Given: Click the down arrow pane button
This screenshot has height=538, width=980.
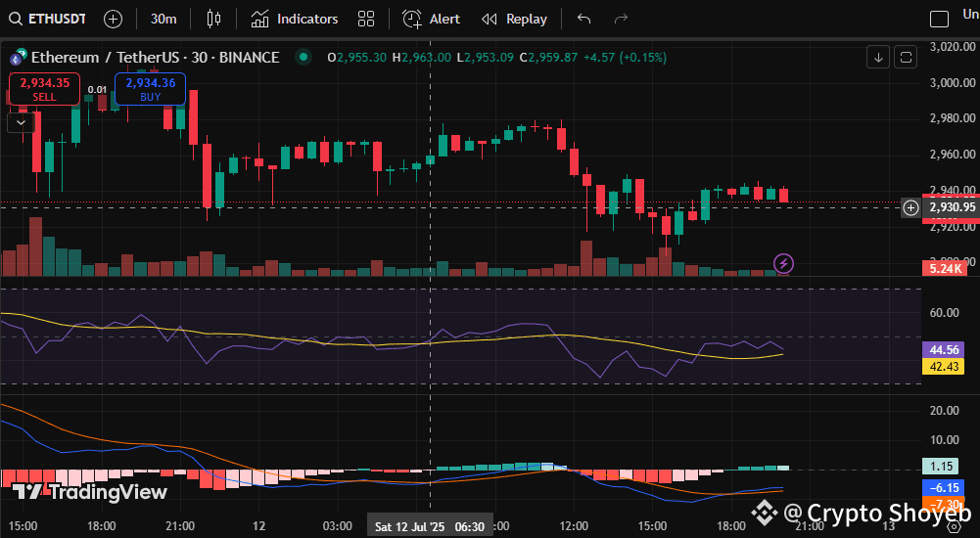Looking at the screenshot, I should (x=878, y=58).
